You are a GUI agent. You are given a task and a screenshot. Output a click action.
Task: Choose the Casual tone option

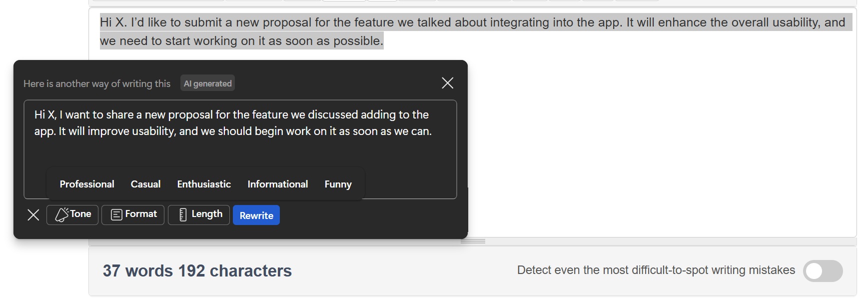145,184
